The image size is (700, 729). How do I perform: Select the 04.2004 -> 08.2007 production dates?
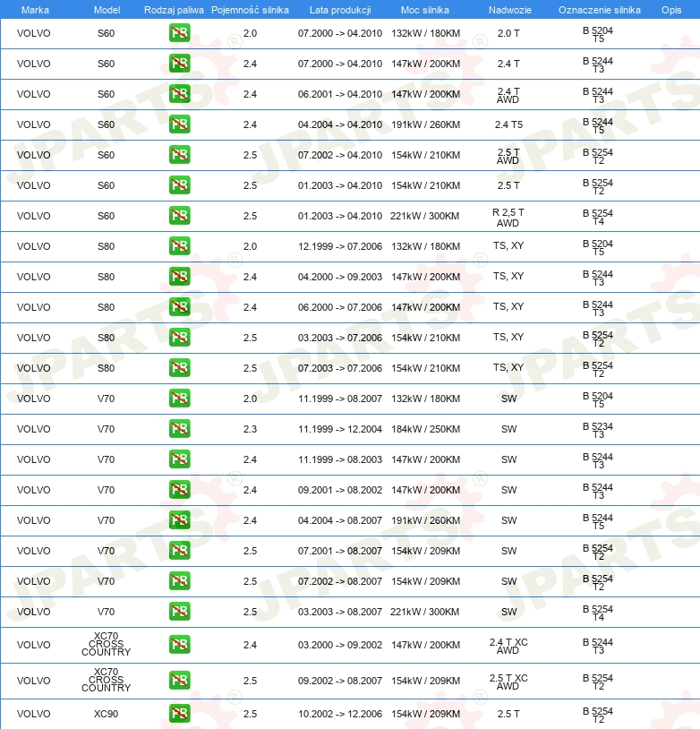340,520
